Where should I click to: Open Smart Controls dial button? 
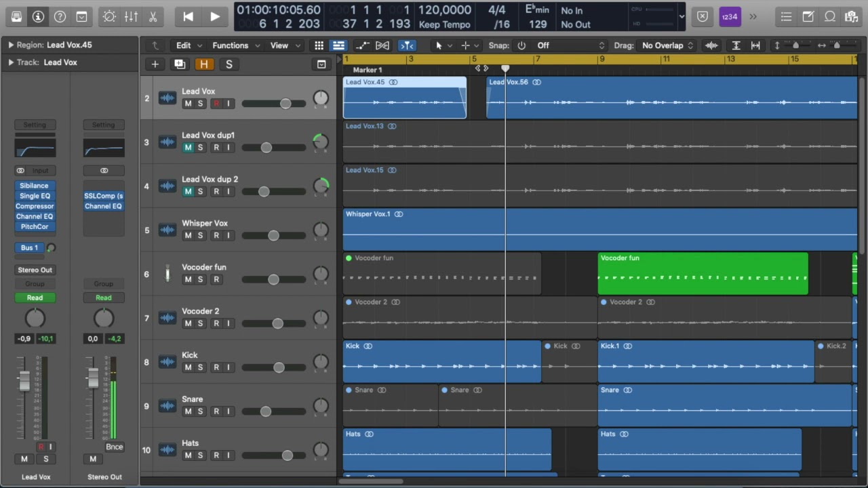(109, 16)
